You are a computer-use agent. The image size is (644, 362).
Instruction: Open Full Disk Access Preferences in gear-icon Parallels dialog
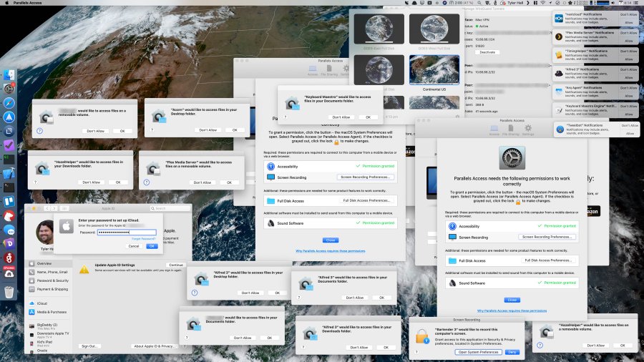[x=548, y=260]
